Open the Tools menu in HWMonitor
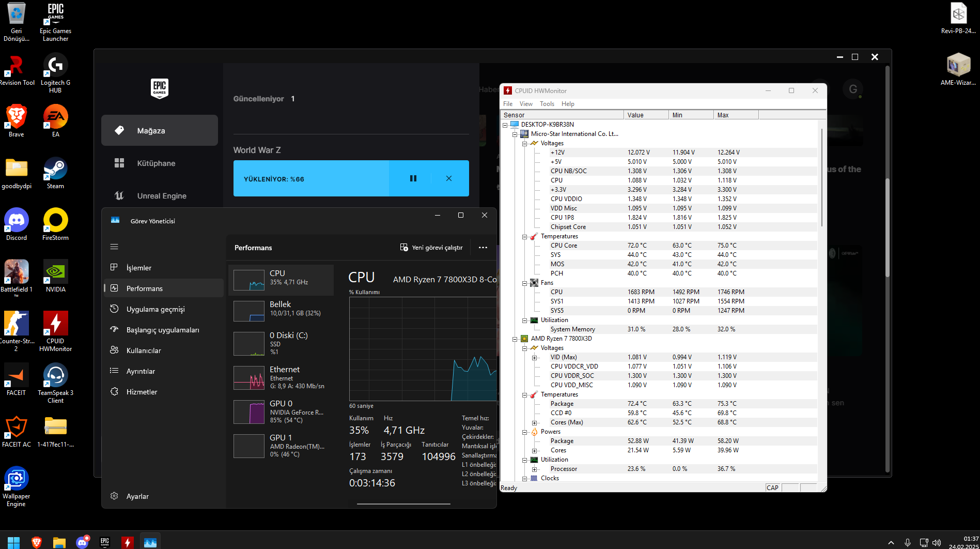 [547, 104]
